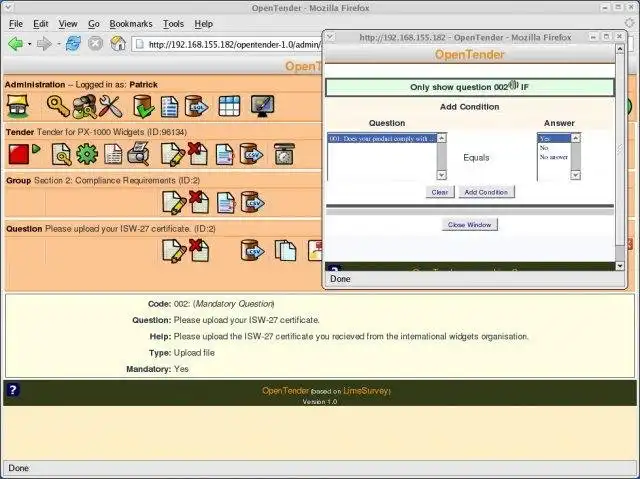The image size is (640, 479).
Task: Open the View menu
Action: pyautogui.click(x=68, y=24)
